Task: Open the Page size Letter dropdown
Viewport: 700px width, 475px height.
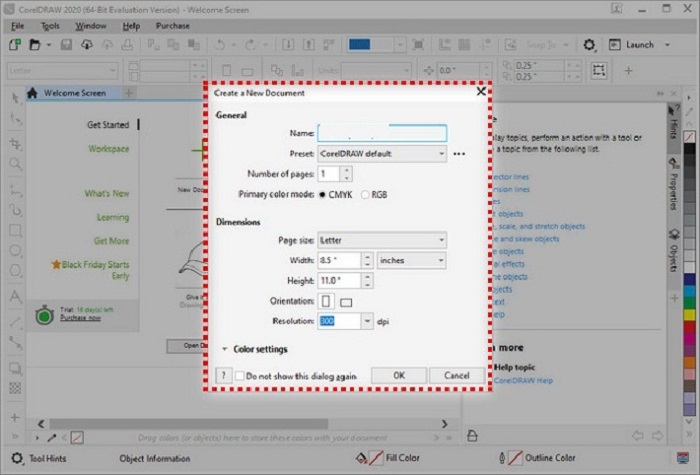Action: (382, 240)
